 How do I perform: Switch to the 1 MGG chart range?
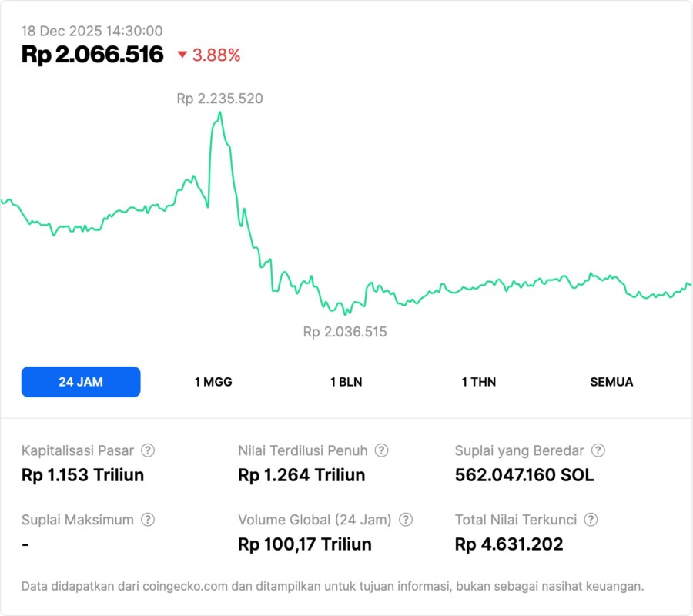213,382
